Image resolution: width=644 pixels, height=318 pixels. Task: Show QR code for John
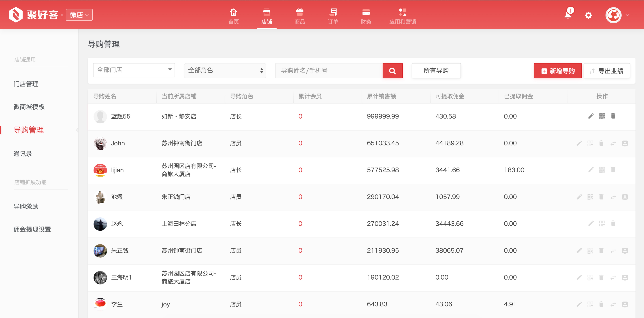(590, 143)
